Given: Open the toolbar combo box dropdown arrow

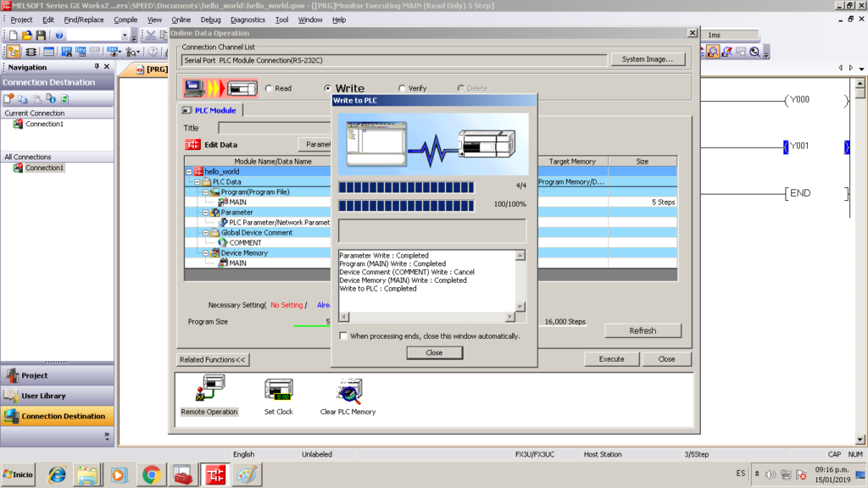Looking at the screenshot, I should click(x=125, y=36).
